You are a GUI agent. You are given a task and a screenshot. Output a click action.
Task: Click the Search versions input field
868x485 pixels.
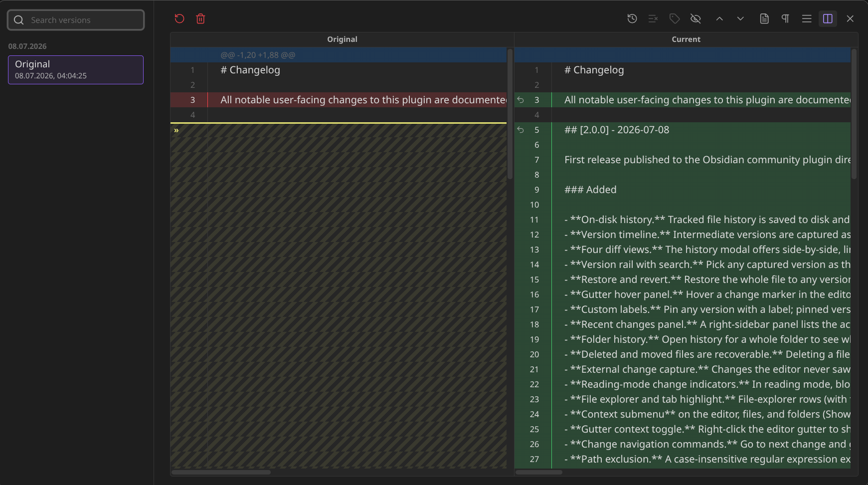coord(76,20)
